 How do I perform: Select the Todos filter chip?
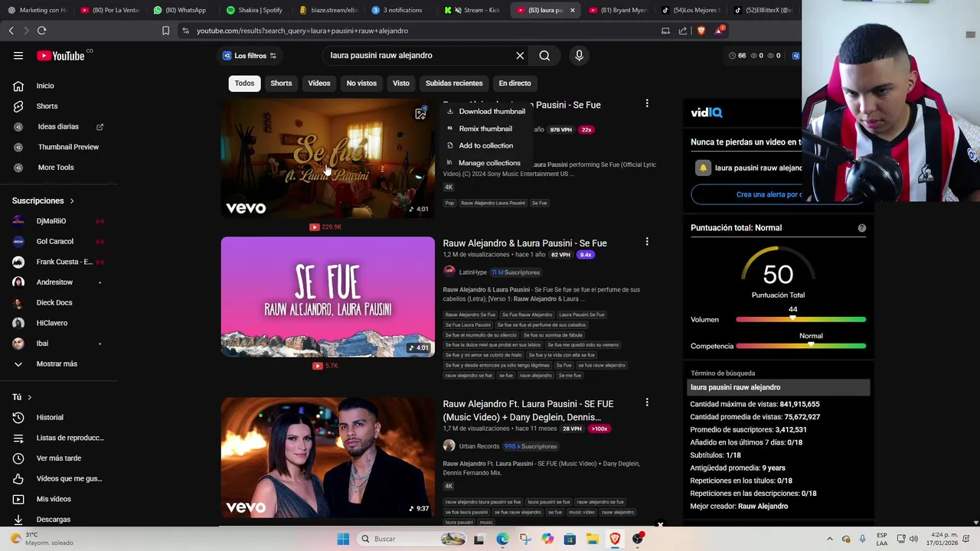click(x=244, y=83)
